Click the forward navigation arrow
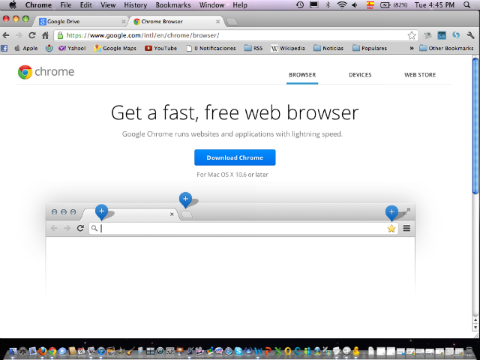 click(19, 35)
